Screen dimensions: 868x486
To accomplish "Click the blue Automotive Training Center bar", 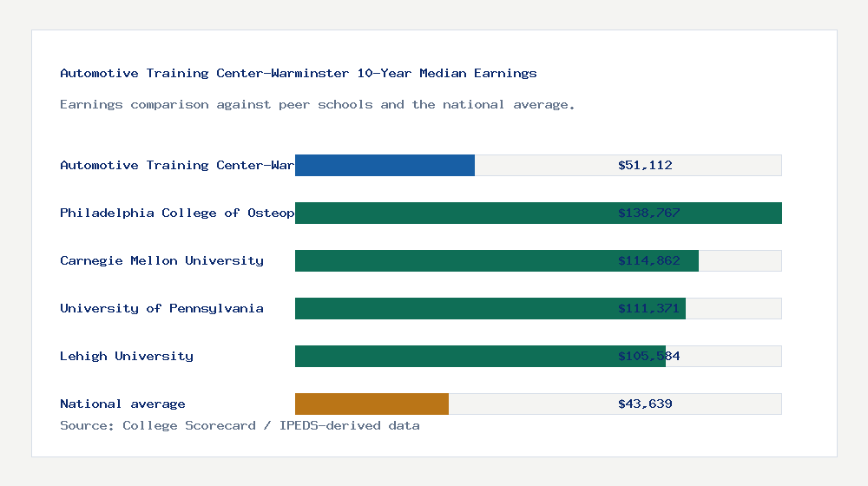I will (385, 166).
